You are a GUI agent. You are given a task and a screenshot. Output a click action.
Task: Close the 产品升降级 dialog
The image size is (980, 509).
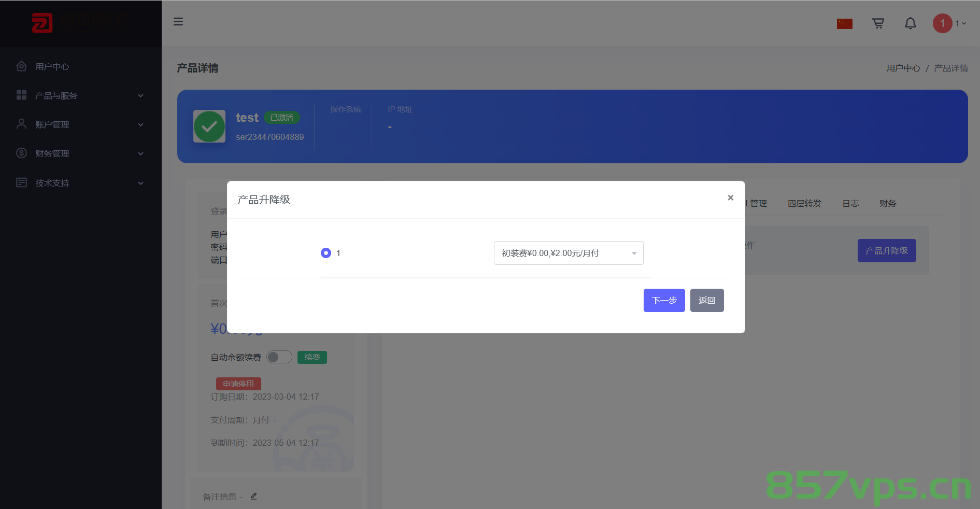point(730,197)
